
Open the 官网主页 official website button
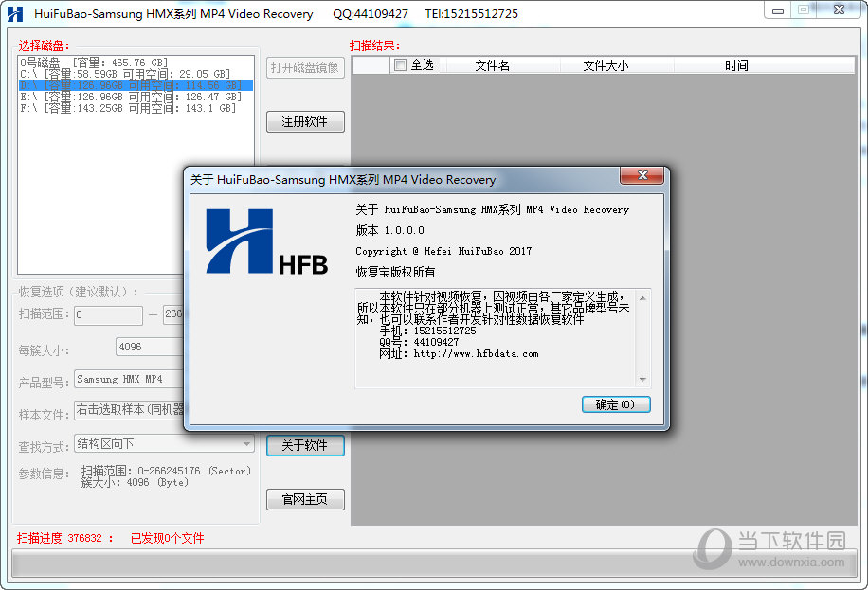click(305, 499)
